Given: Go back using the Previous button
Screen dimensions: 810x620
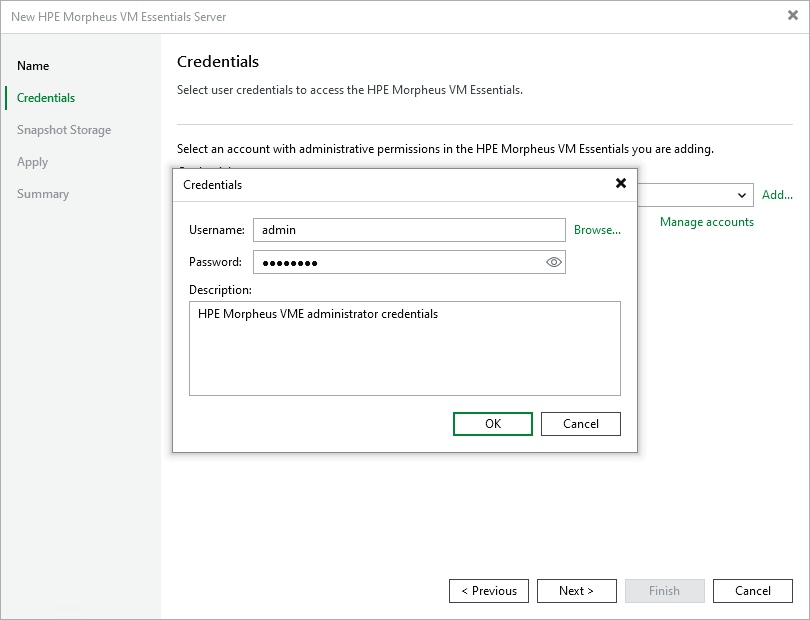Looking at the screenshot, I should 489,590.
